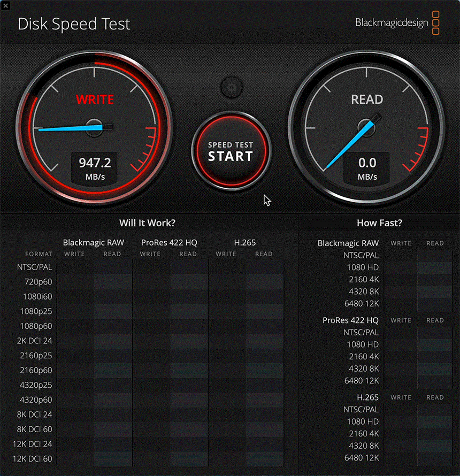
Task: Close the Disk Speed Test window
Action: [5, 5]
